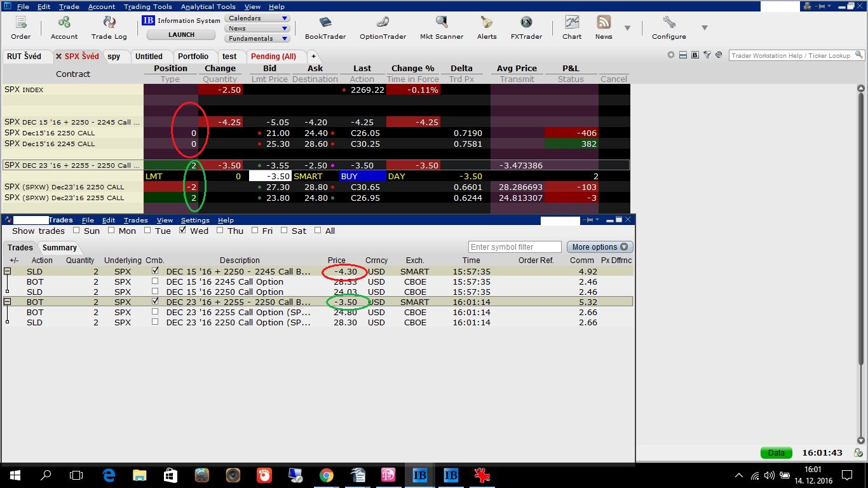The image size is (868, 488).
Task: Open the Trade Log icon
Action: 109,27
